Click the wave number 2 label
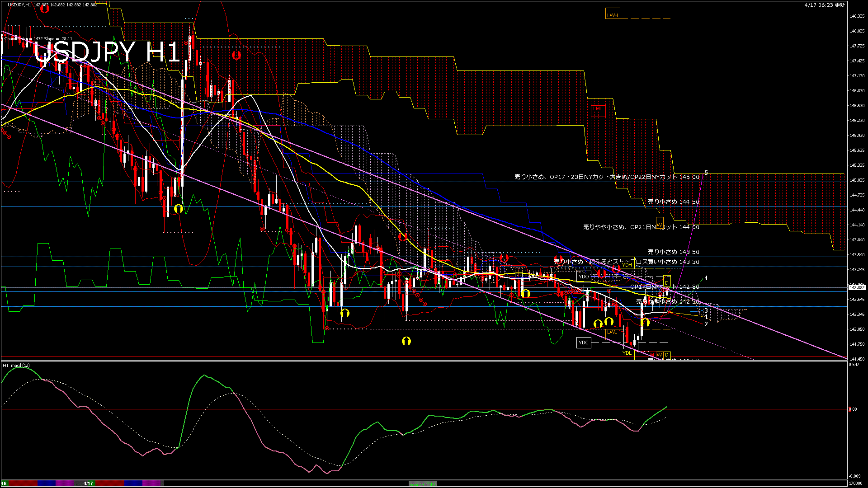 point(706,324)
